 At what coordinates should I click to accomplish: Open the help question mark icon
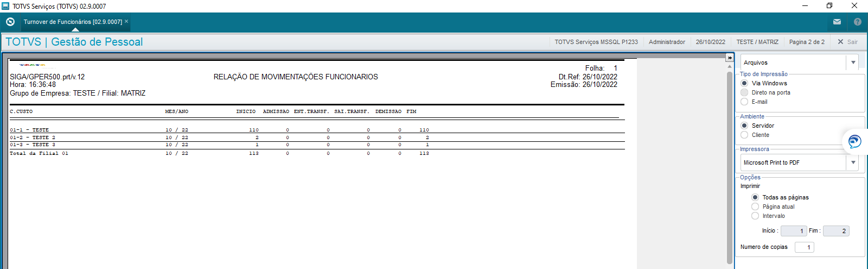858,22
